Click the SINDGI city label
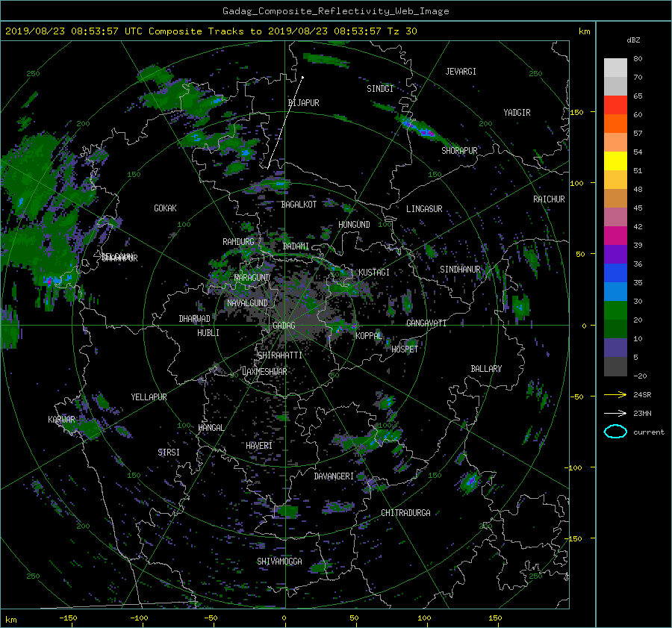 pyautogui.click(x=380, y=89)
